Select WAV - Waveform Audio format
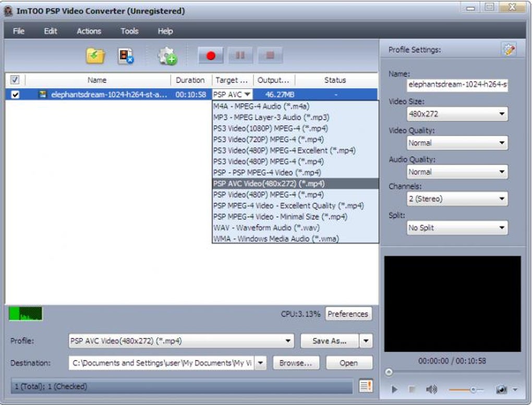This screenshot has width=532, height=405. 295,228
